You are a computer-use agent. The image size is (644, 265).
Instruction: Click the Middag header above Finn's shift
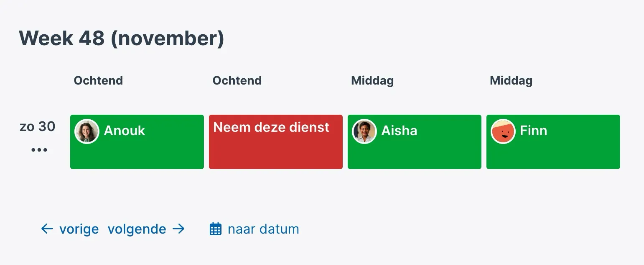pos(511,80)
